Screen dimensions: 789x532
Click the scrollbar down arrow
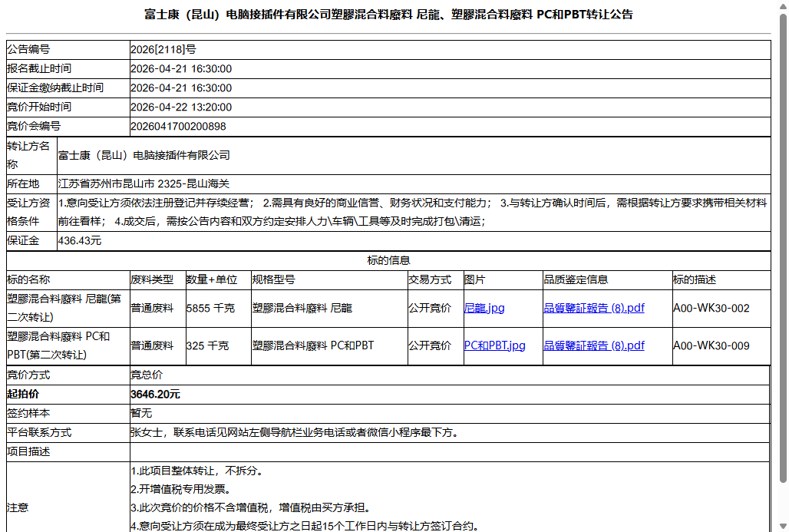pyautogui.click(x=783, y=526)
